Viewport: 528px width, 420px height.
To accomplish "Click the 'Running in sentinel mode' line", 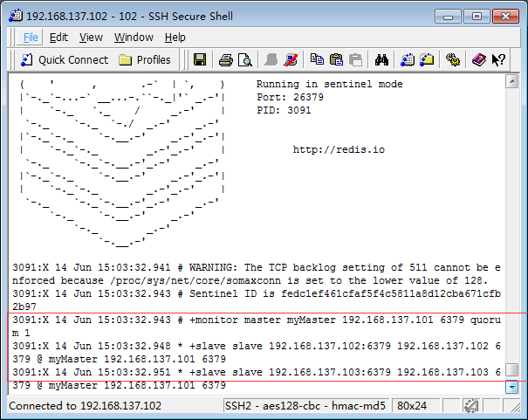I will 329,84.
